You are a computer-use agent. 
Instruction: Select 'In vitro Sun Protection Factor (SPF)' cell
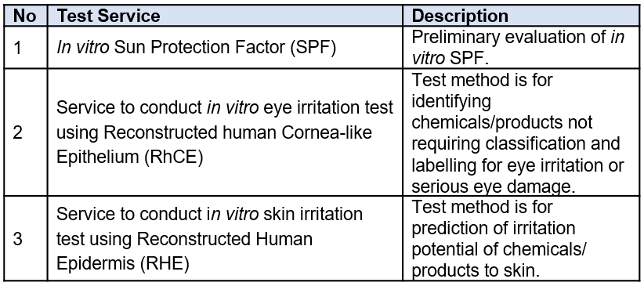click(225, 47)
